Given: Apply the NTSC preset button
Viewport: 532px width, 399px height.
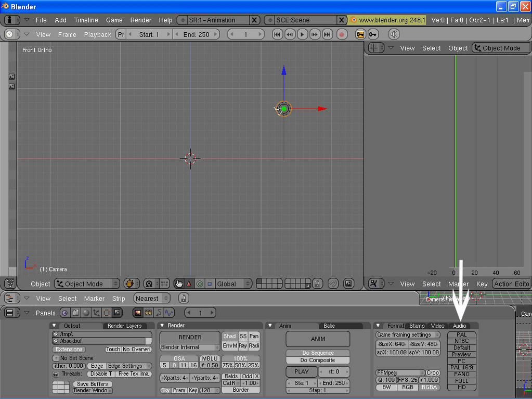Looking at the screenshot, I should [462, 341].
